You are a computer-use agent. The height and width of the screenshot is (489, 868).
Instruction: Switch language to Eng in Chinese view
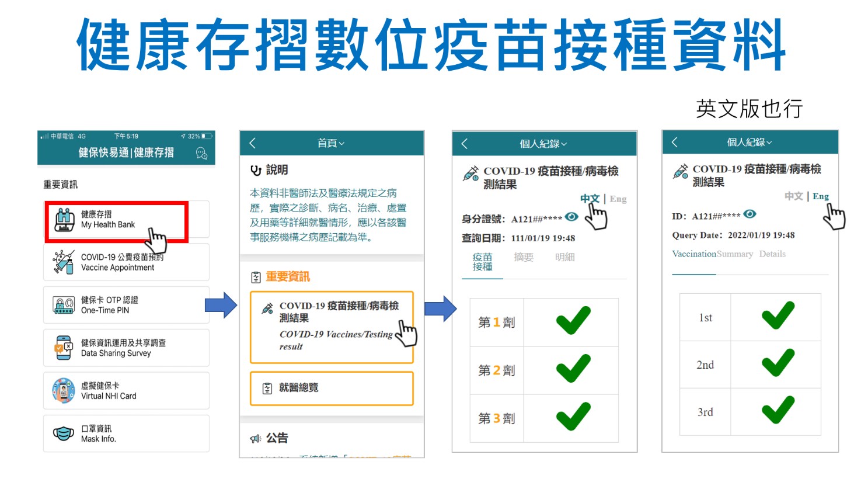(x=618, y=199)
